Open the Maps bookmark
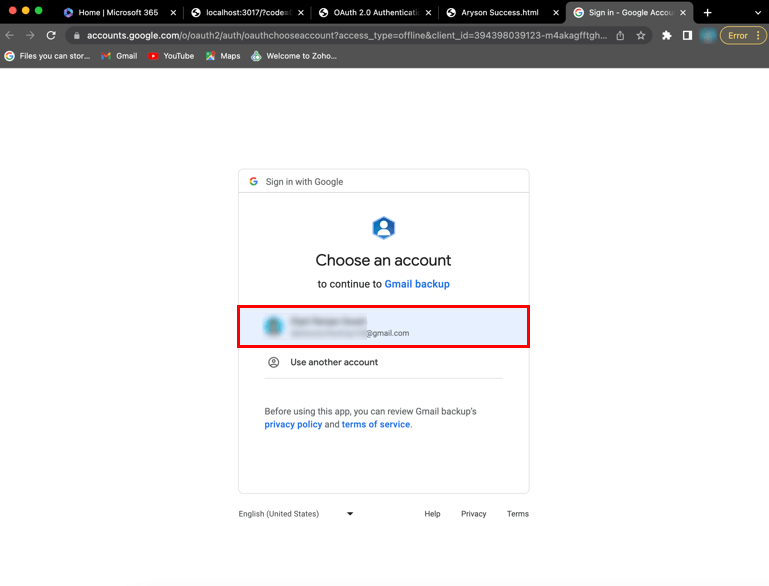 (x=223, y=56)
